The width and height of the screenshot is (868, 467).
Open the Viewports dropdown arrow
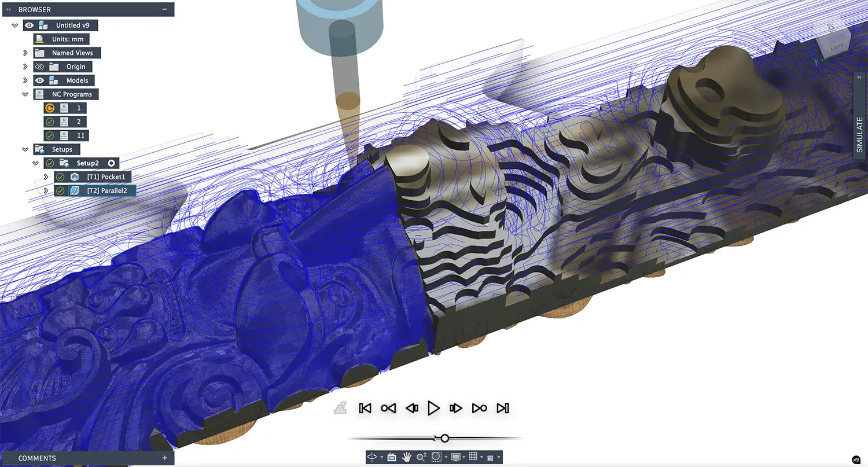499,457
